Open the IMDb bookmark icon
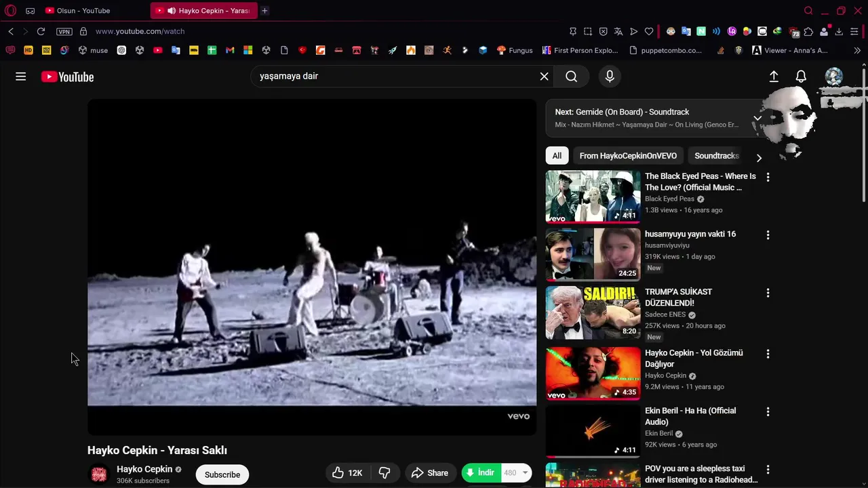Viewport: 868px width, 488px height. click(x=193, y=50)
